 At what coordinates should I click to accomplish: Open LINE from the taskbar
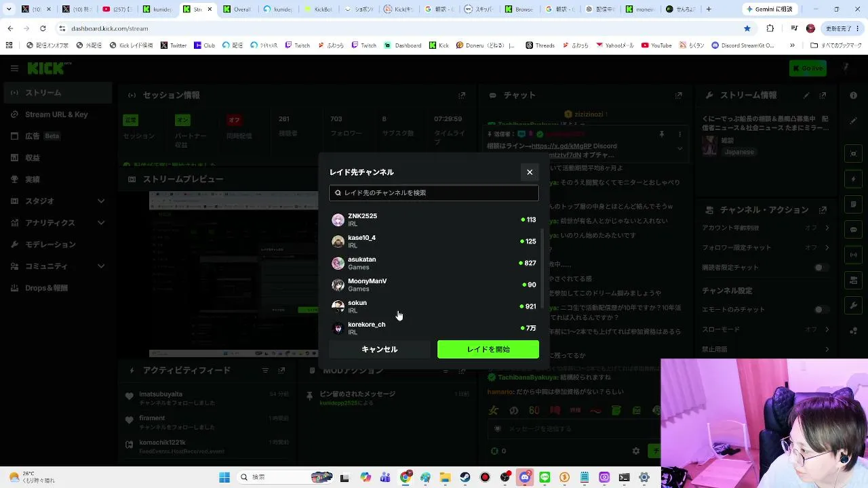545,478
